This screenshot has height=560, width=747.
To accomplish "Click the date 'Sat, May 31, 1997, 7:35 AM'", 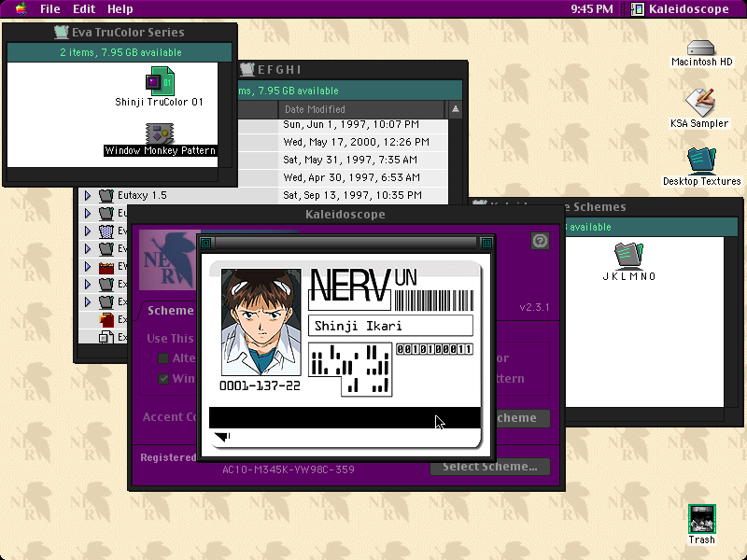I will [350, 160].
